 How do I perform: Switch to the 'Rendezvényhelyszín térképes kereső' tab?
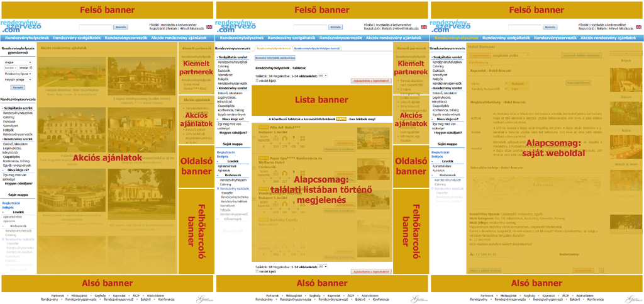(x=318, y=48)
